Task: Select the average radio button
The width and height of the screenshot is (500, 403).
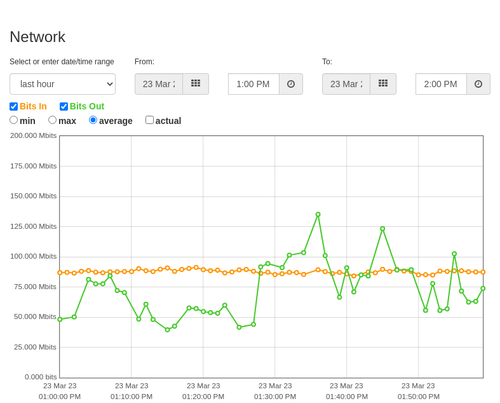Action: (93, 120)
